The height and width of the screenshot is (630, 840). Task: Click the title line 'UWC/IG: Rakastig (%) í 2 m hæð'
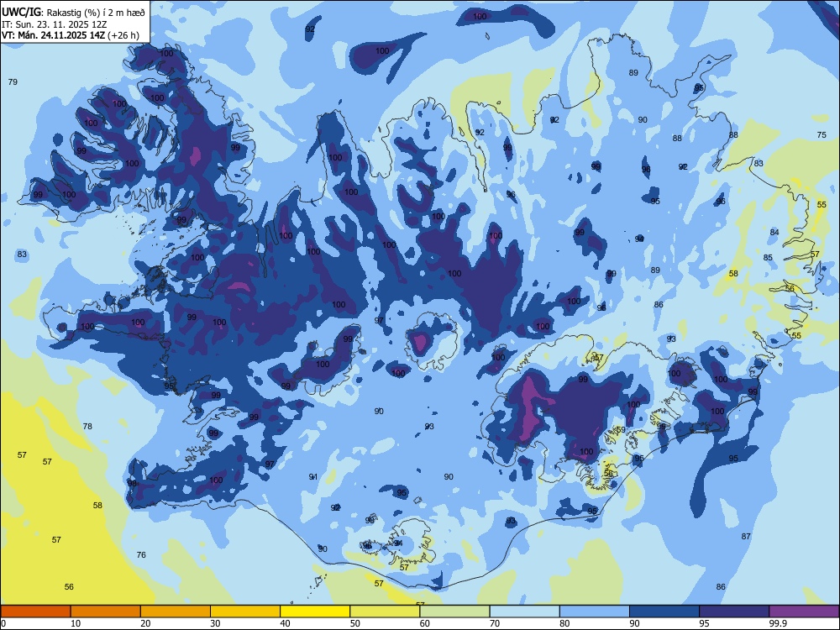(x=73, y=11)
